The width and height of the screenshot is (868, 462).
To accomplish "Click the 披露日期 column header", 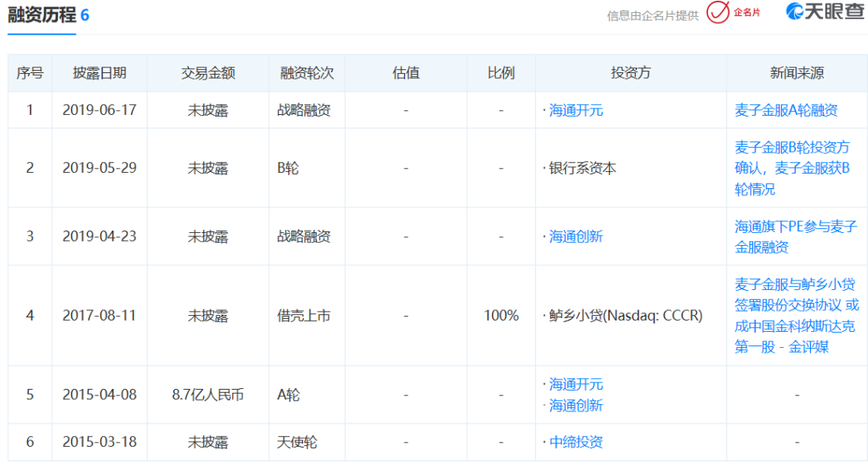I will (x=100, y=73).
